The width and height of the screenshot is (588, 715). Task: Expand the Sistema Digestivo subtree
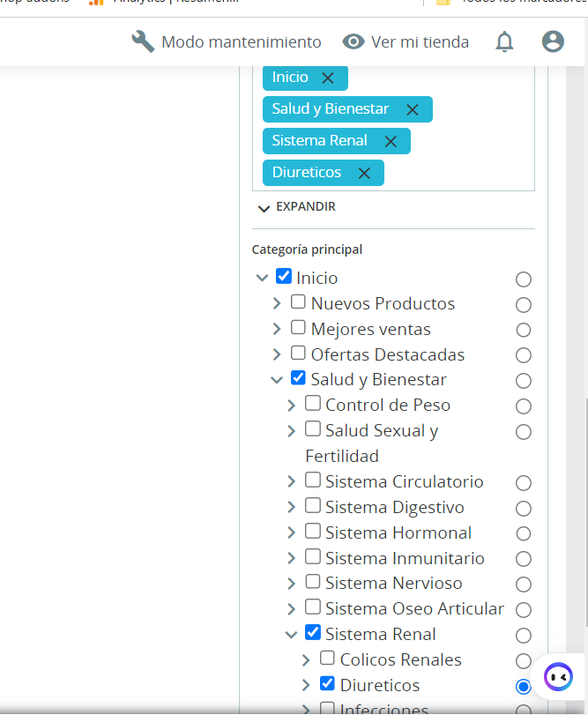pyautogui.click(x=291, y=508)
